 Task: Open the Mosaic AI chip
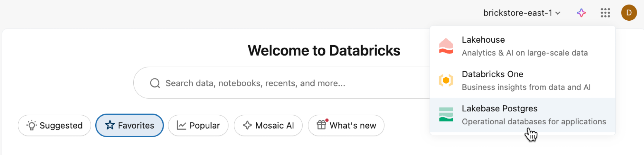coord(268,125)
